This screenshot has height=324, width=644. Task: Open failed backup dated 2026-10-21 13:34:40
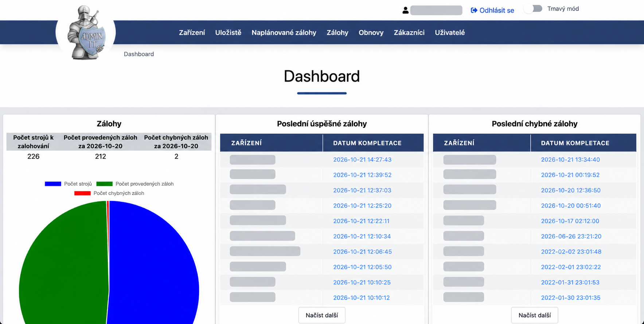coord(570,159)
